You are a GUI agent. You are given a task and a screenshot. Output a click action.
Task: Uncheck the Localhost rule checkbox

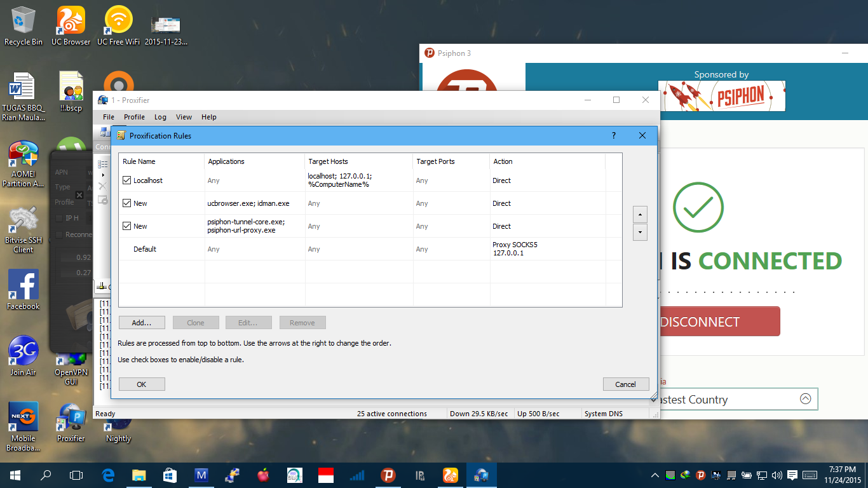click(x=127, y=180)
